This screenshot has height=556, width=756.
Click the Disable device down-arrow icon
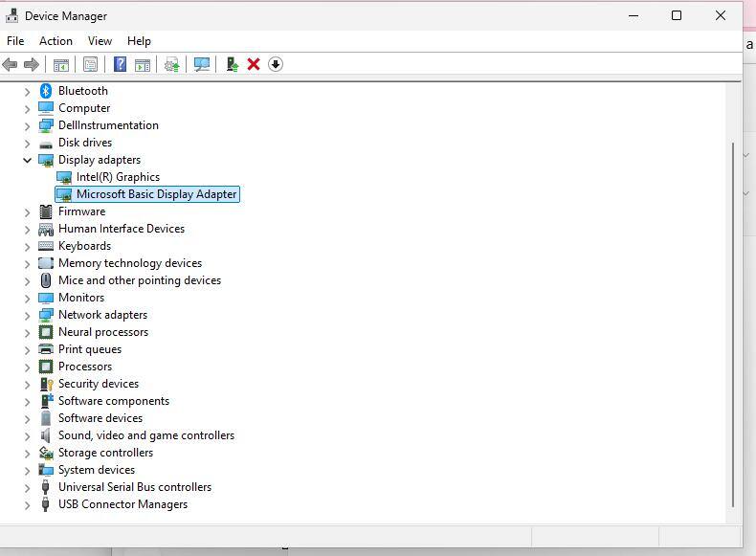[276, 64]
